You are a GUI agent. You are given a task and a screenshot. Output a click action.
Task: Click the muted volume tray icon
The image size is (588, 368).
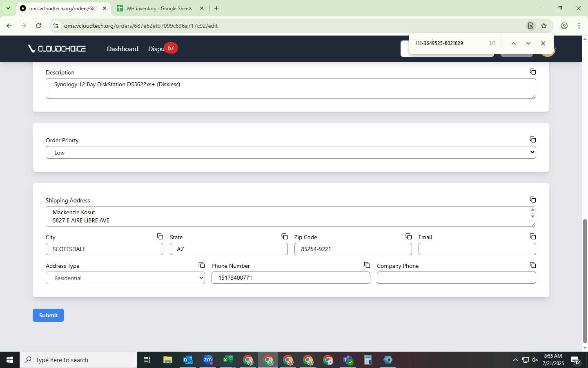[x=535, y=360]
